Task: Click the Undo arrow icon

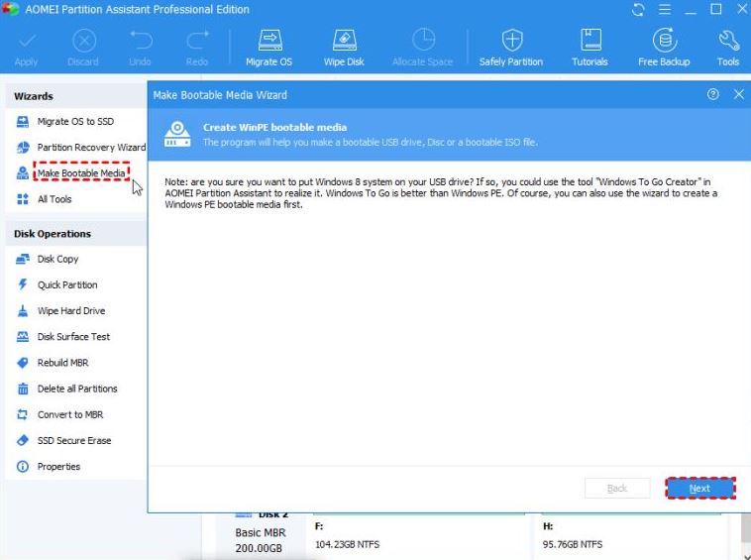Action: click(x=141, y=41)
